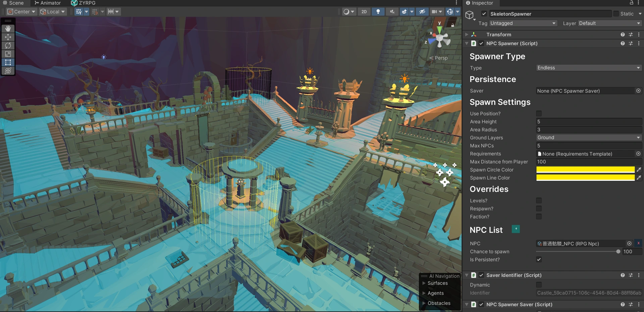
Task: Remove the NPC entry with X button
Action: [639, 243]
